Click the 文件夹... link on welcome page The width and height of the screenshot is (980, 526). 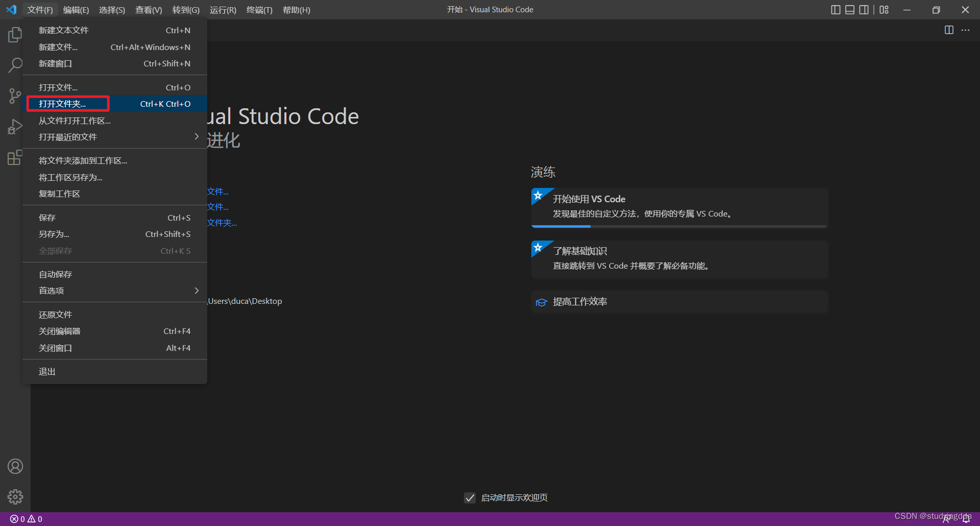222,223
